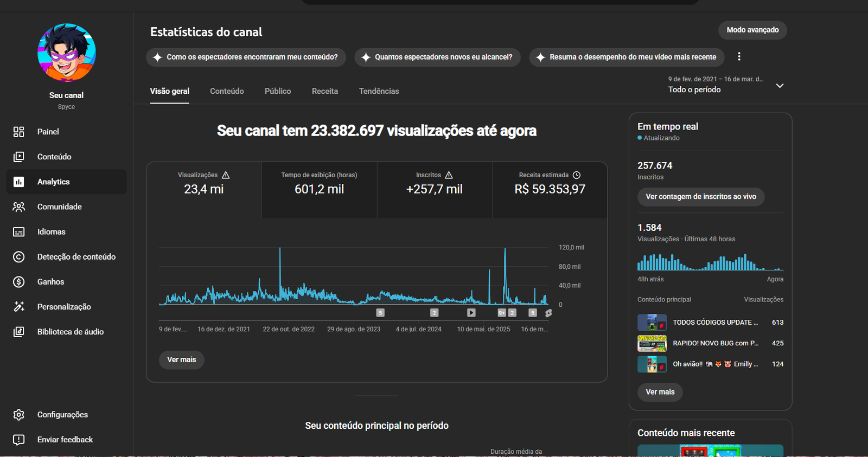Click warning triangle next to Visualizações

pyautogui.click(x=226, y=175)
